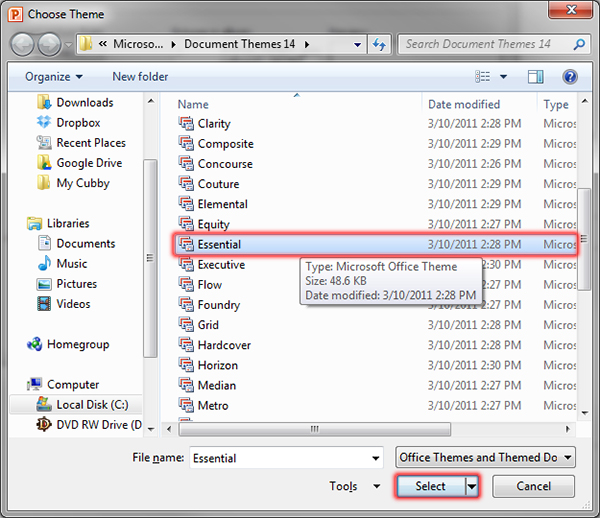Open the Organize menu

(x=54, y=77)
